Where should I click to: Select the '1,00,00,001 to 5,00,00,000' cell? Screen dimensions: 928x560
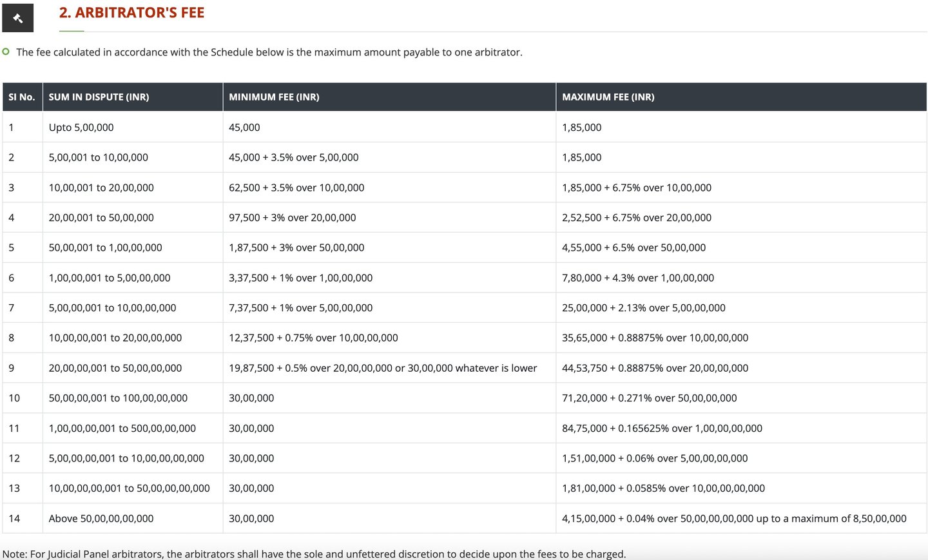(x=133, y=278)
